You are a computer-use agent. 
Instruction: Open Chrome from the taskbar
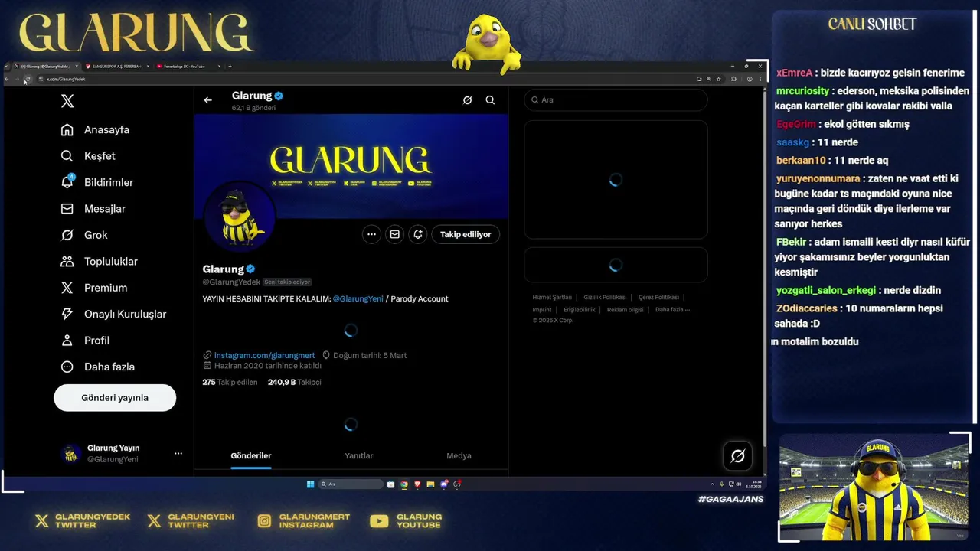tap(404, 484)
